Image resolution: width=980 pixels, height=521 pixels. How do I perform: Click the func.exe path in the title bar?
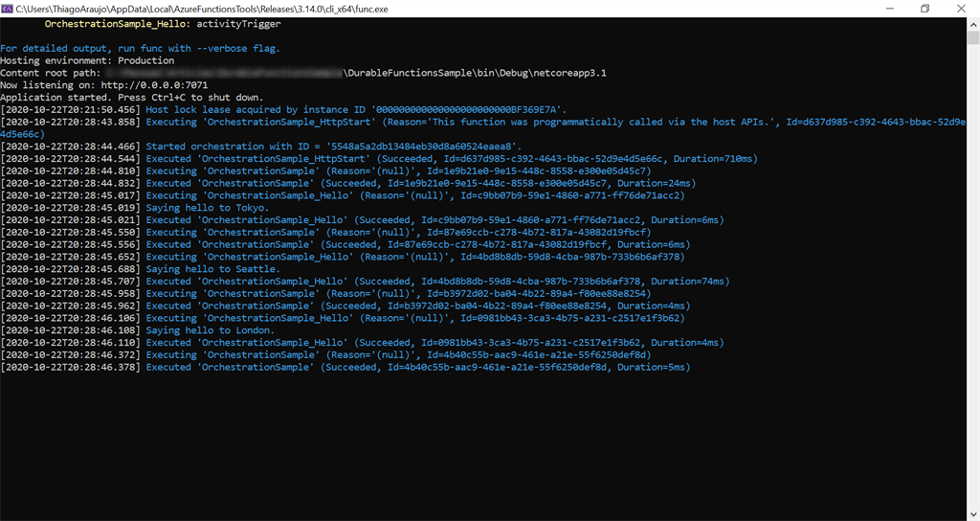[x=202, y=9]
